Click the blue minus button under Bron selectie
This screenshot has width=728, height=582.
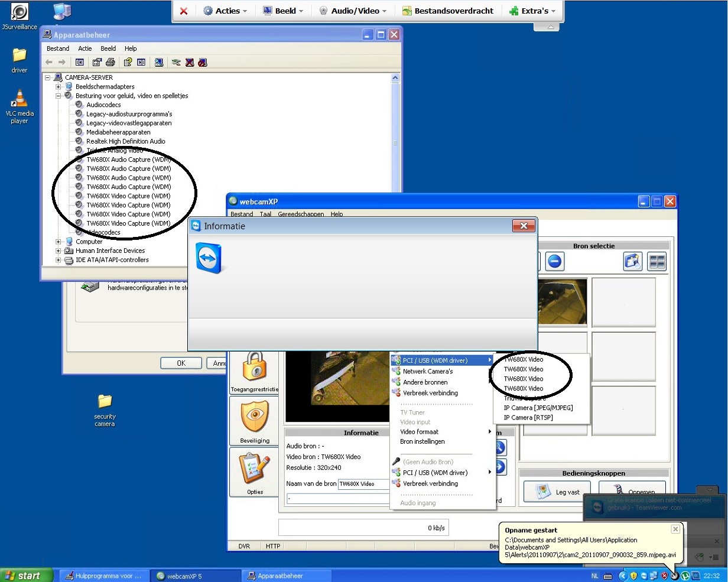pyautogui.click(x=554, y=261)
